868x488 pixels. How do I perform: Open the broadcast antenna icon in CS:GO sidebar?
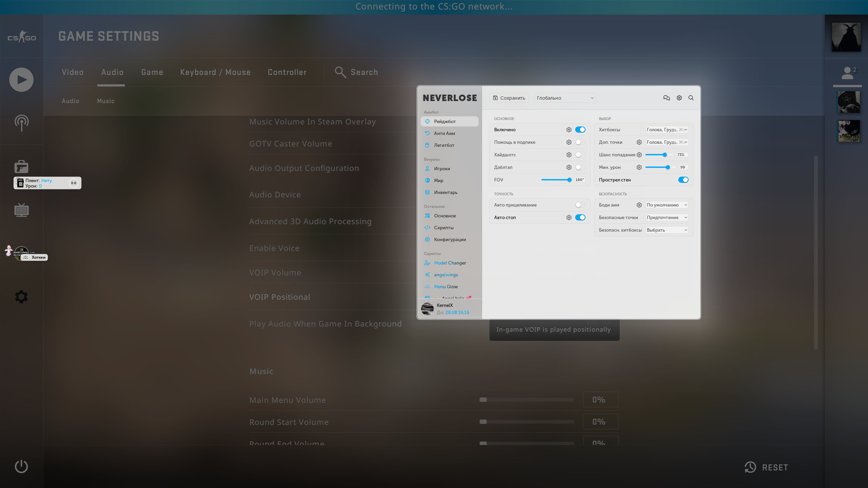click(21, 123)
